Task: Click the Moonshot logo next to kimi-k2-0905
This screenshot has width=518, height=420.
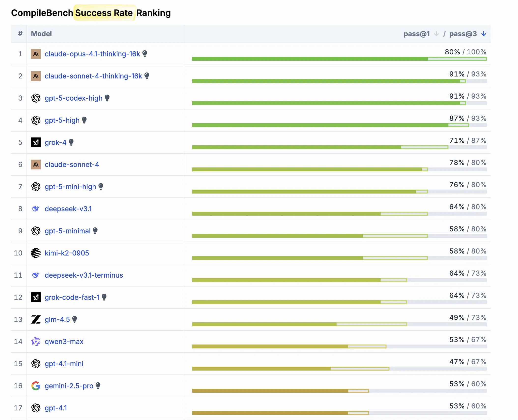Action: 36,253
